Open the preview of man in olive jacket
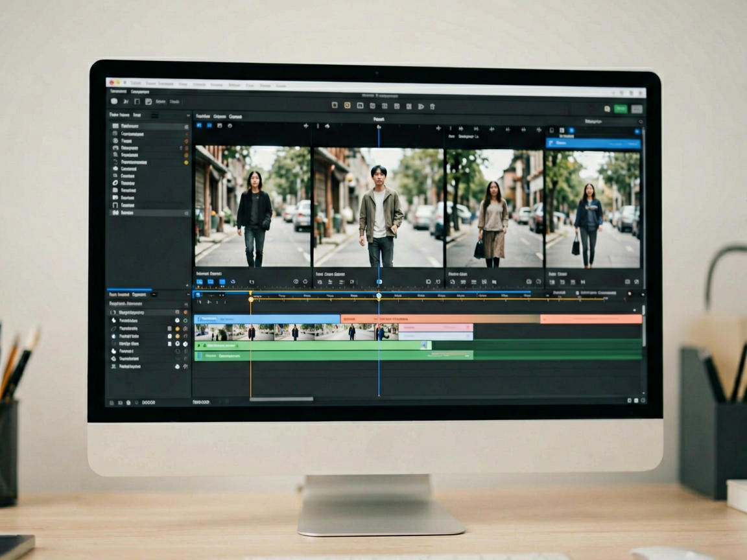The image size is (747, 560). point(378,207)
